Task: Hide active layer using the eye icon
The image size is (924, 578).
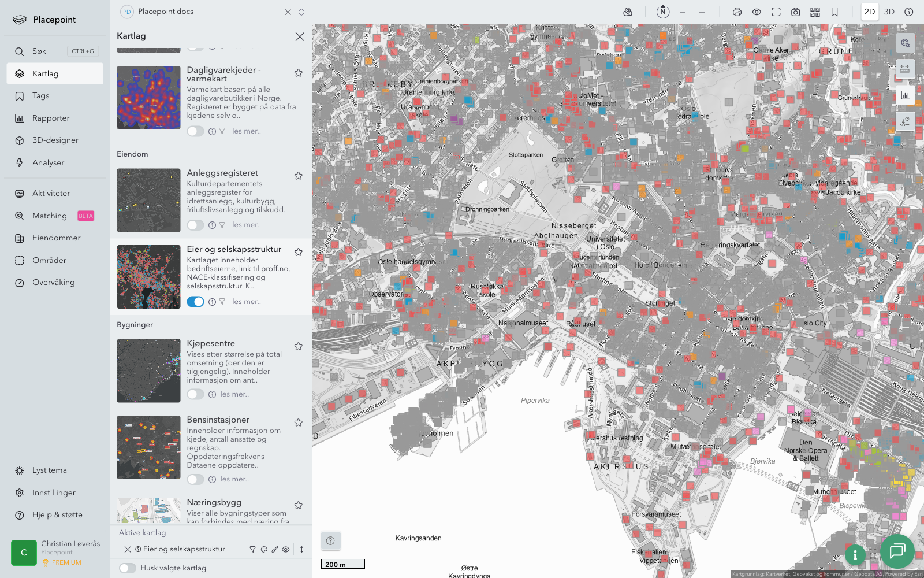Action: coord(286,550)
